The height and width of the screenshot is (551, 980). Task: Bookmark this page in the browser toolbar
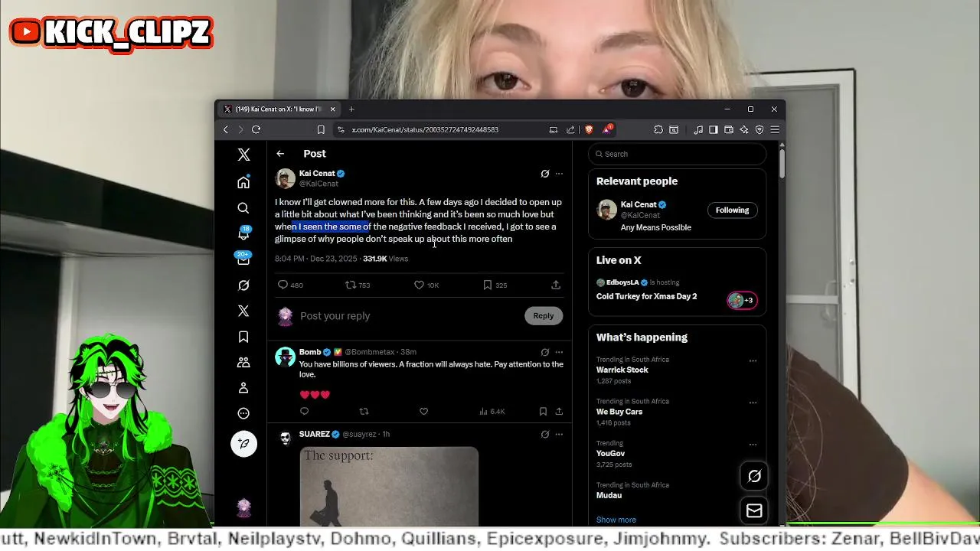[x=321, y=130]
